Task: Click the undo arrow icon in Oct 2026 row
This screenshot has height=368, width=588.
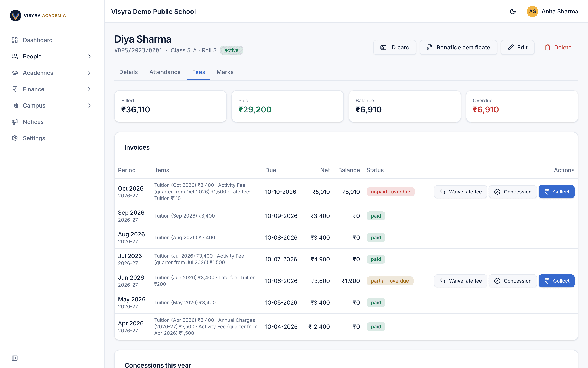Action: coord(443,192)
